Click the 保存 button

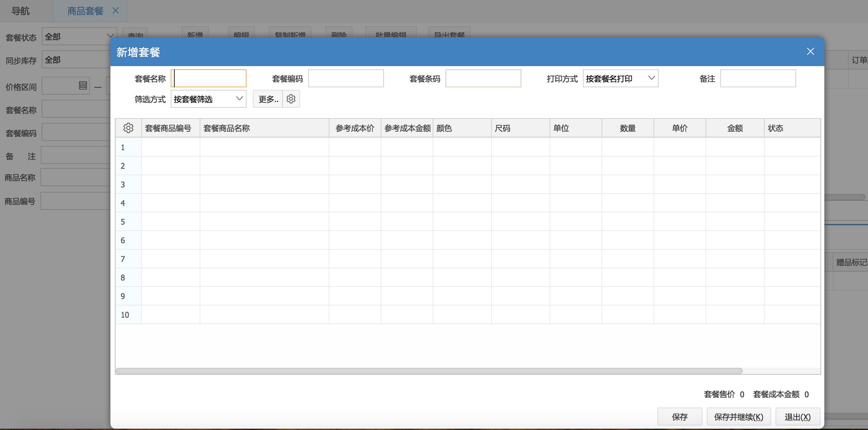pos(679,417)
